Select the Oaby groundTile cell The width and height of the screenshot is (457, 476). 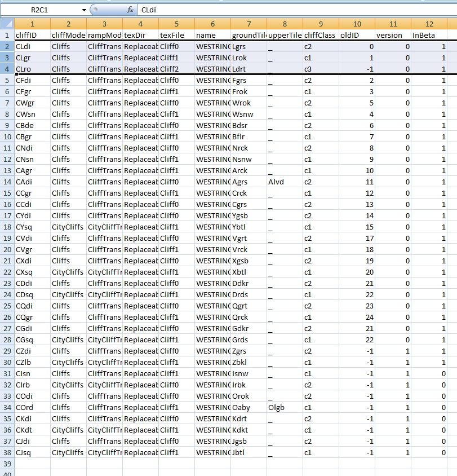pyautogui.click(x=249, y=407)
